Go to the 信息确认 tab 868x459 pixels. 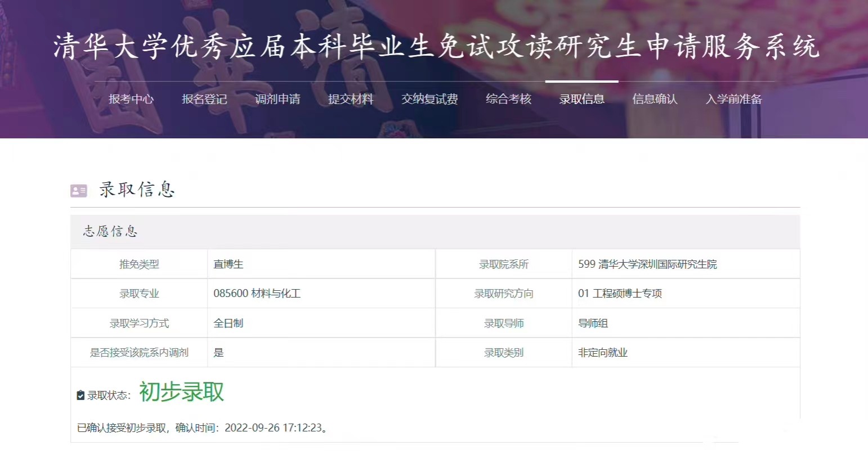pyautogui.click(x=655, y=99)
